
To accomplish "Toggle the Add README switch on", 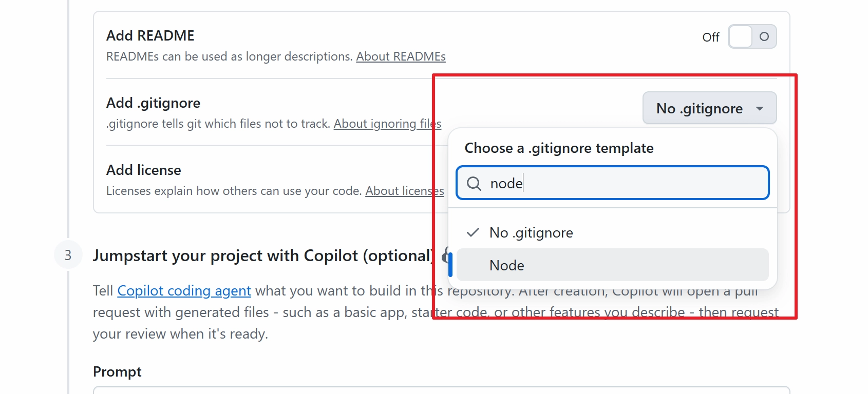I will [752, 37].
